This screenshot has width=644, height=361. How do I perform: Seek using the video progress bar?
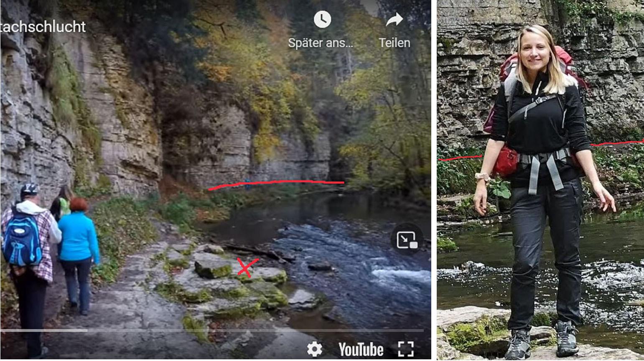(x=212, y=330)
